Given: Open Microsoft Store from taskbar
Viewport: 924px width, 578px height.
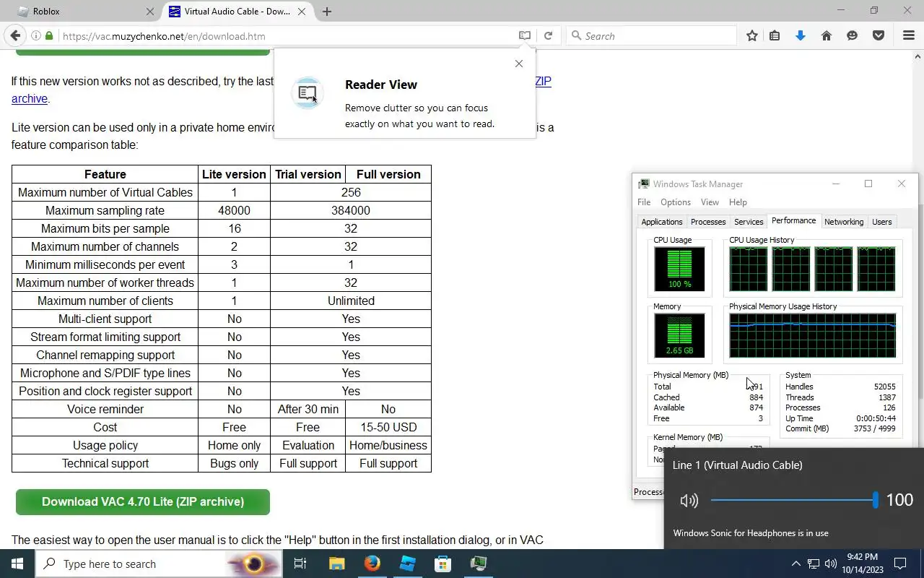Looking at the screenshot, I should pos(443,564).
